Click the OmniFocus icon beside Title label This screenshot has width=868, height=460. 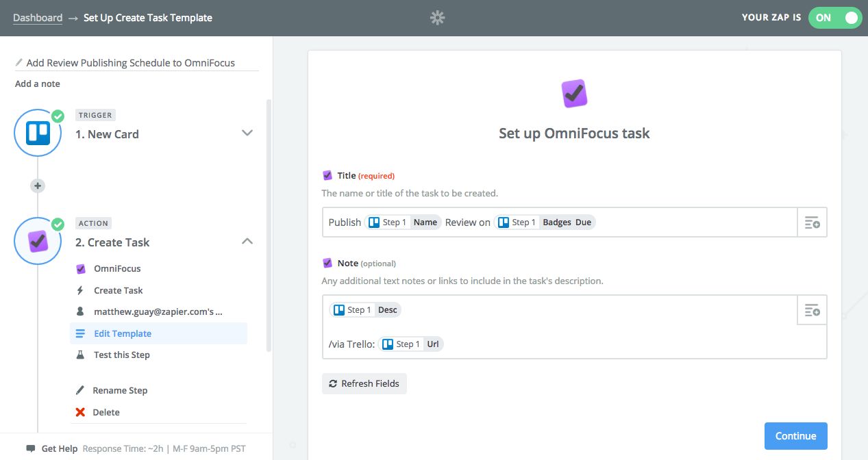click(327, 175)
